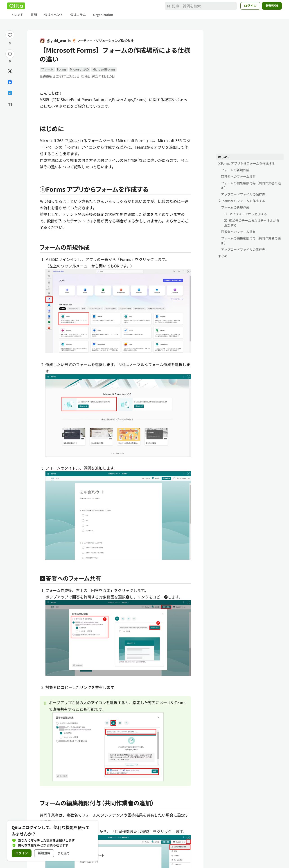Screen dimensions: 289x868
Task: Stock the article with the stock icon
Action: click(10, 54)
